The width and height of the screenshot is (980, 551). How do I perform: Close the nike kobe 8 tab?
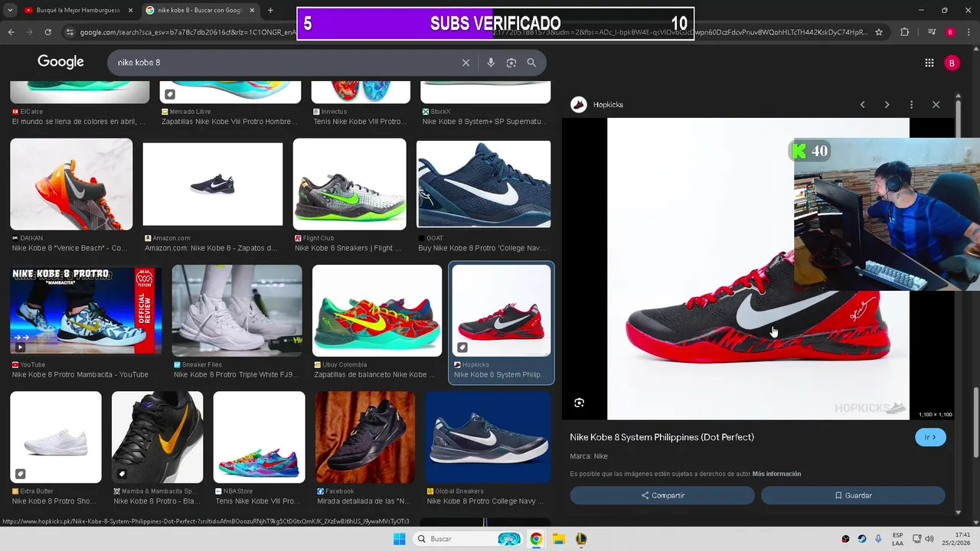(251, 10)
